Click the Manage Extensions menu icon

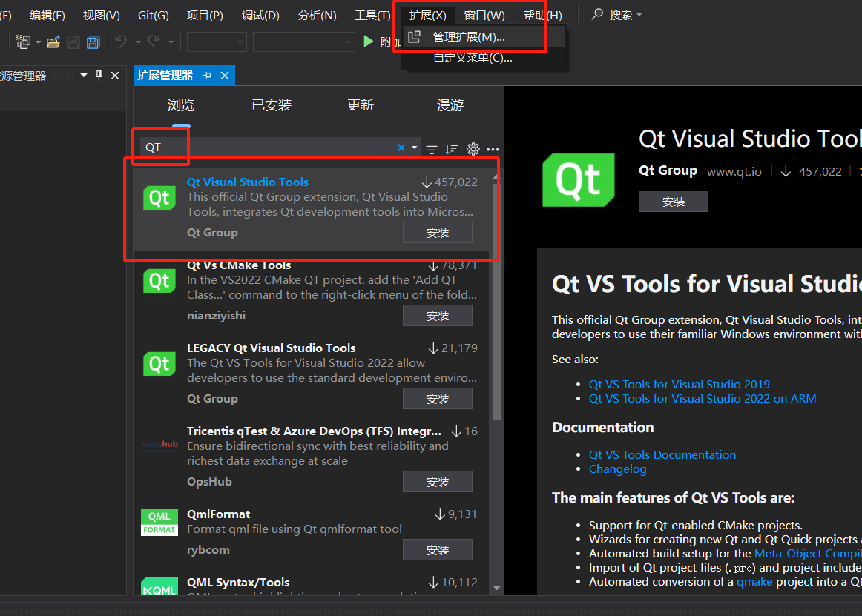click(415, 37)
